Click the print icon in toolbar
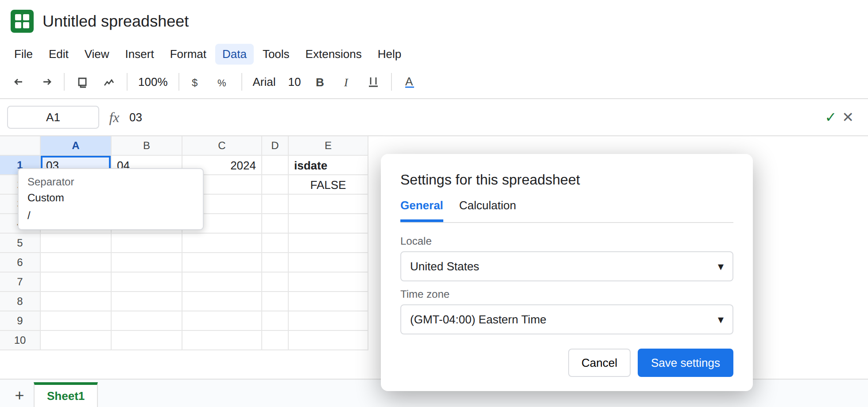Viewport: 868px width, 407px height. click(82, 82)
